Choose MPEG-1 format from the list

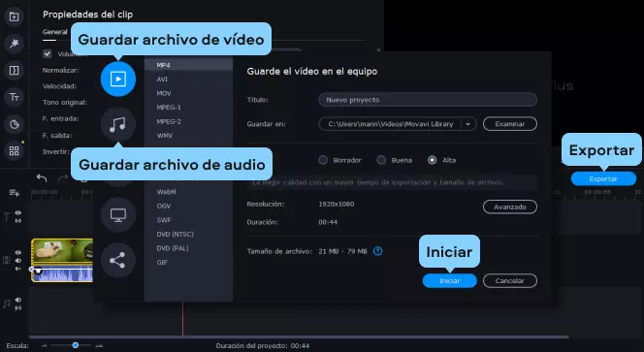(x=188, y=108)
